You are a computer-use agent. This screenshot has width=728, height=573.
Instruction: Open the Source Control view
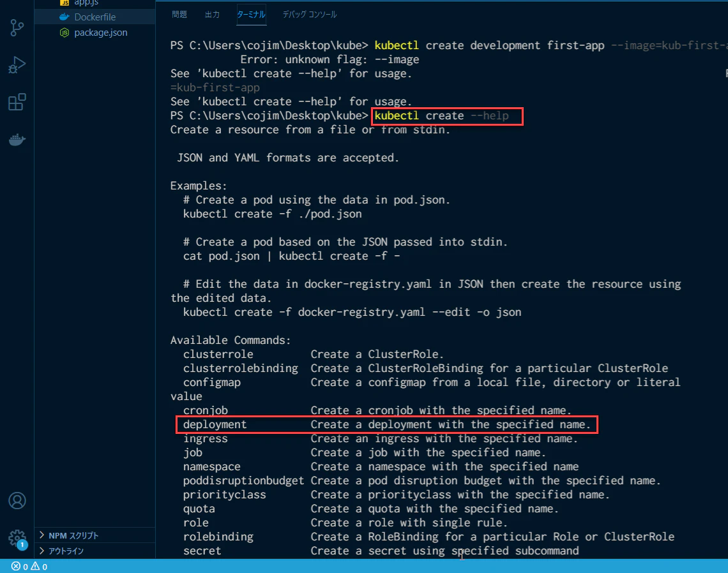coord(17,28)
